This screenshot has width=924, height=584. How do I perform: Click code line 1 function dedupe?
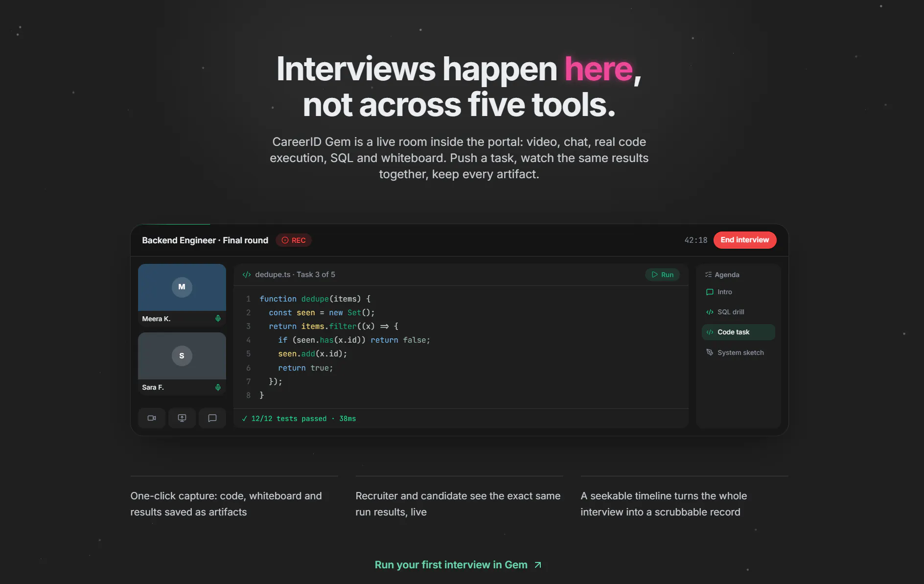tap(315, 299)
